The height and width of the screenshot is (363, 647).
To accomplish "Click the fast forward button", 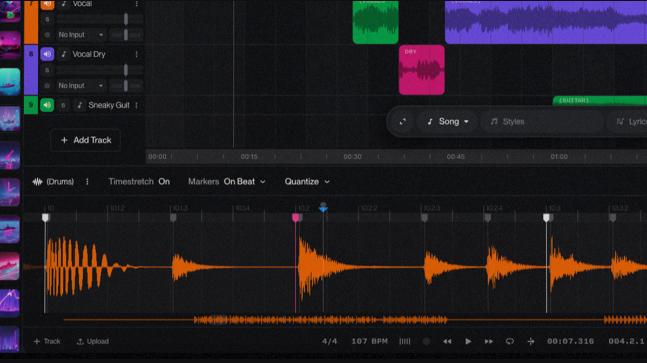I will 489,342.
